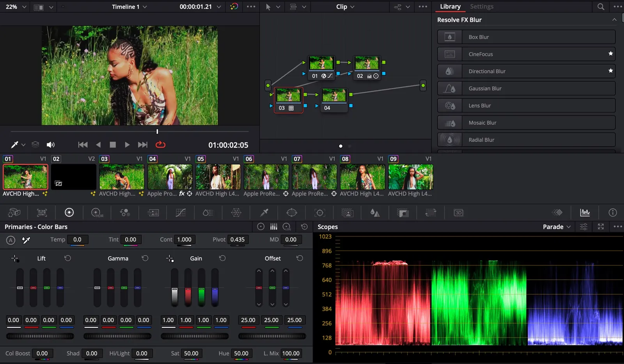Open the viewer zoom 22% dropdown
This screenshot has width=624, height=364.
point(16,7)
